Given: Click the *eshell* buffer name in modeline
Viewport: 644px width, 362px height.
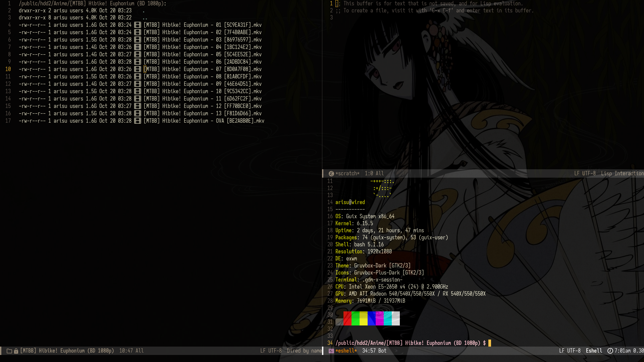Looking at the screenshot, I should (x=346, y=351).
